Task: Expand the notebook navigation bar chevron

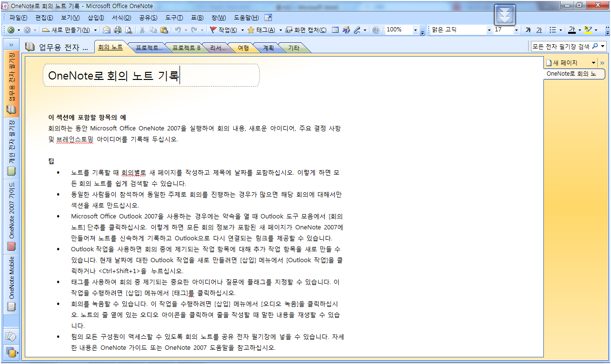Action: [11, 45]
